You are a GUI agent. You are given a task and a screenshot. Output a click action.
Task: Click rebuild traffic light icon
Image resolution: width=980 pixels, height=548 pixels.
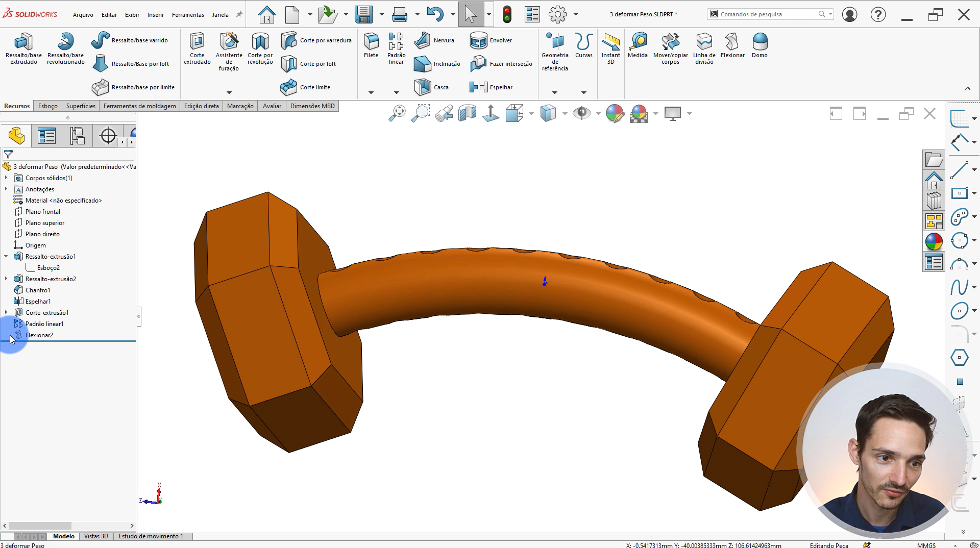507,14
